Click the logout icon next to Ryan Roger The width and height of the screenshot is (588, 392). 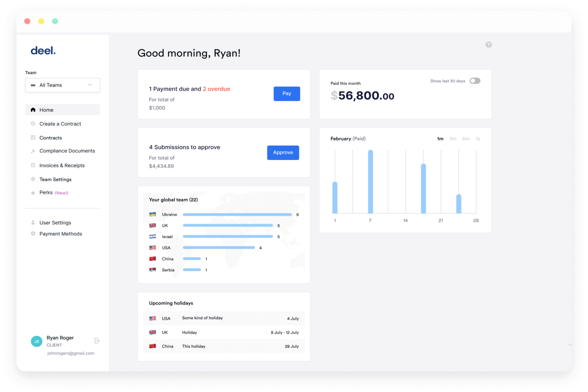(x=97, y=340)
